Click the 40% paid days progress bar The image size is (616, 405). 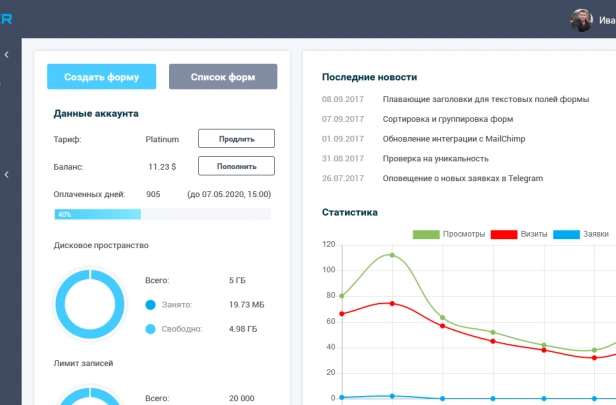point(162,214)
